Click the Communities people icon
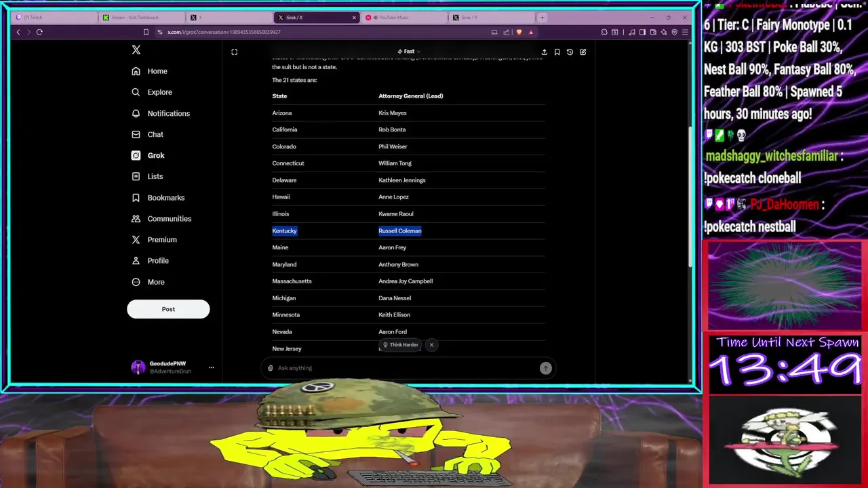Viewport: 868px width, 488px height. click(x=136, y=218)
